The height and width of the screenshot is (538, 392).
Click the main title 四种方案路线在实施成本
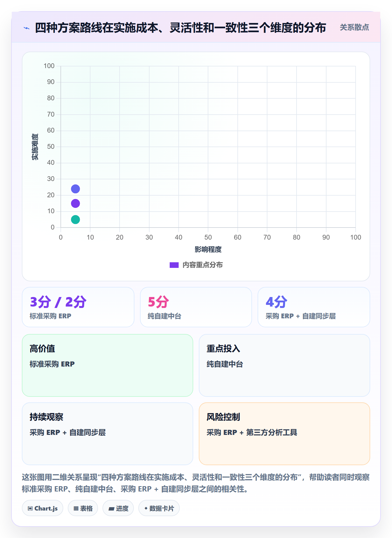click(181, 28)
